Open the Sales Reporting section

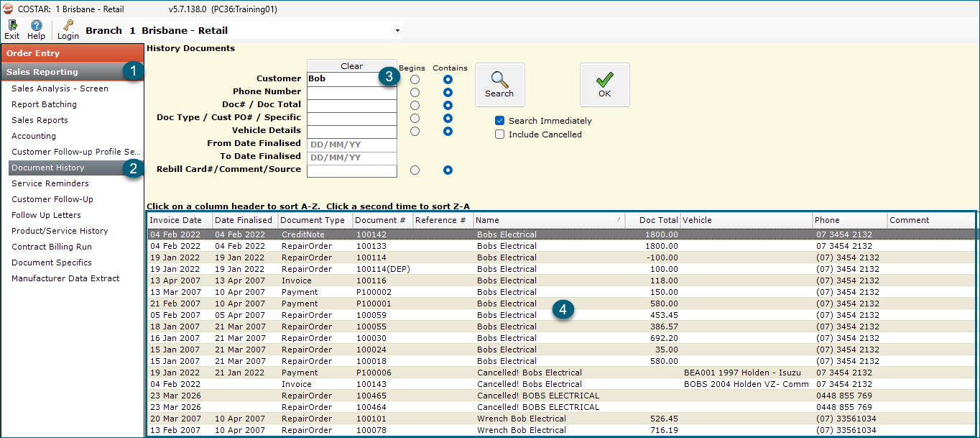[x=72, y=72]
